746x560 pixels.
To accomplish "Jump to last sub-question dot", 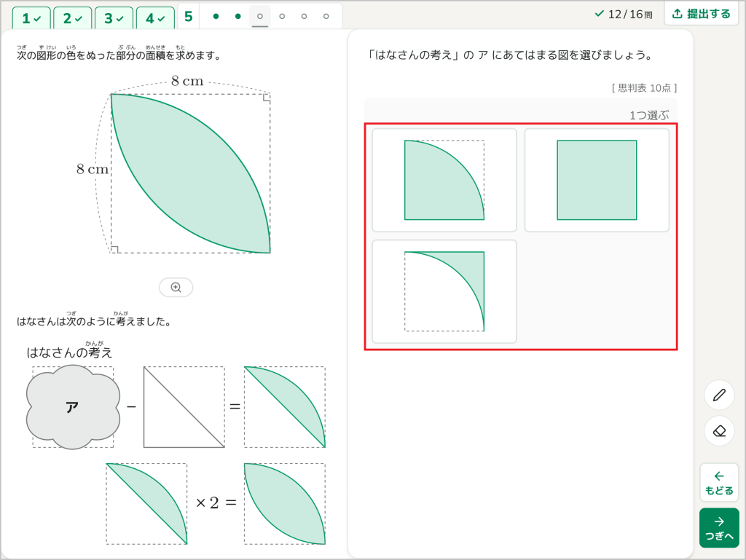I will point(326,17).
